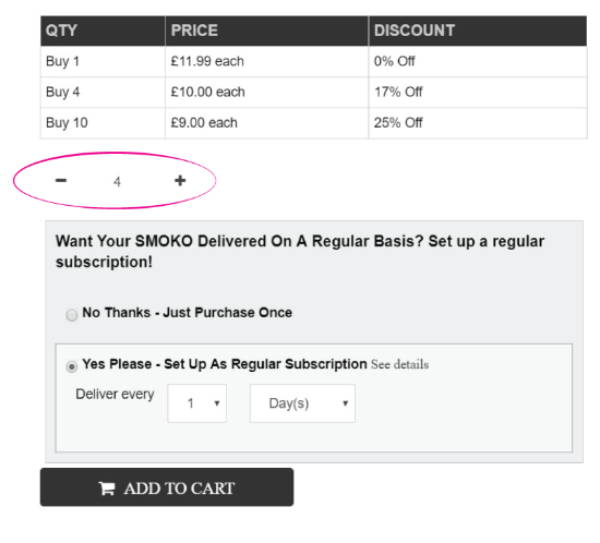This screenshot has height=543, width=600.
Task: Click the quantity value field showing 4
Action: pyautogui.click(x=117, y=181)
